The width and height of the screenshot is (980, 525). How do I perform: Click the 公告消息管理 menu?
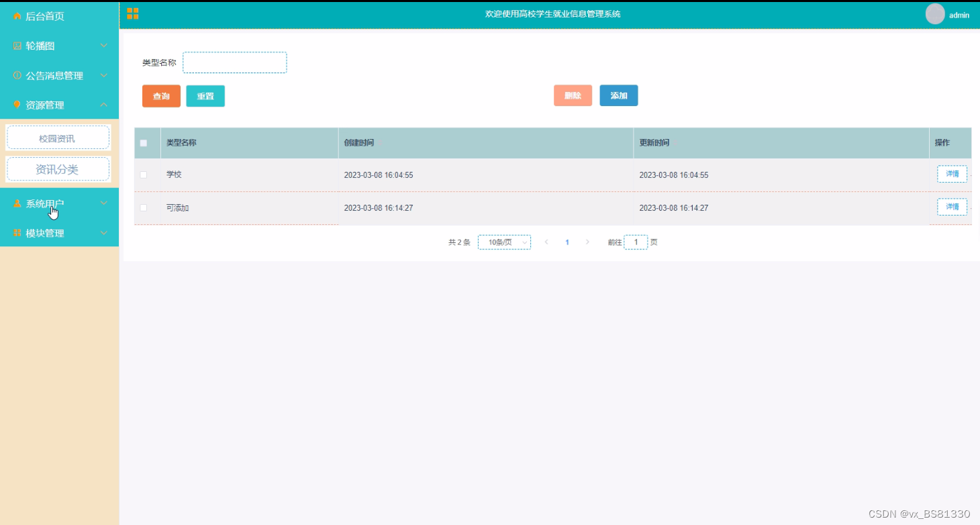(59, 76)
